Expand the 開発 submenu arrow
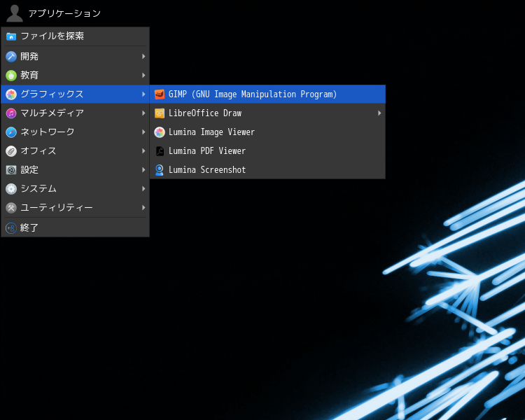525x420 pixels. coord(143,57)
